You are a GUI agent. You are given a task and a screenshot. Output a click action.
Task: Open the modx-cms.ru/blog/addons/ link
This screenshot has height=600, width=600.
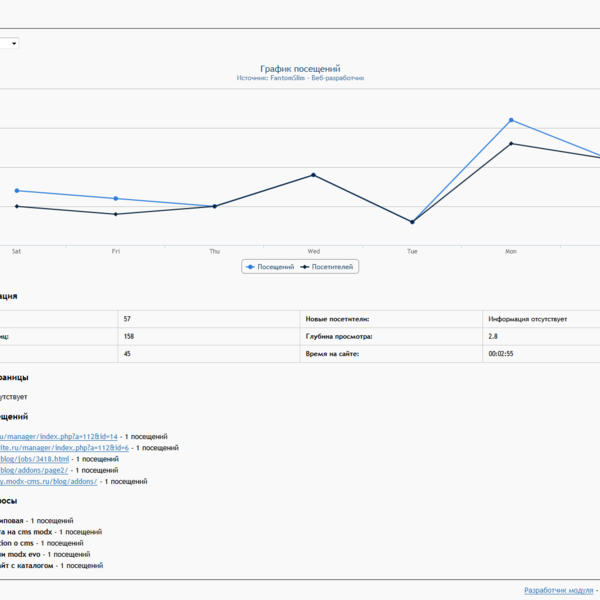[x=49, y=481]
